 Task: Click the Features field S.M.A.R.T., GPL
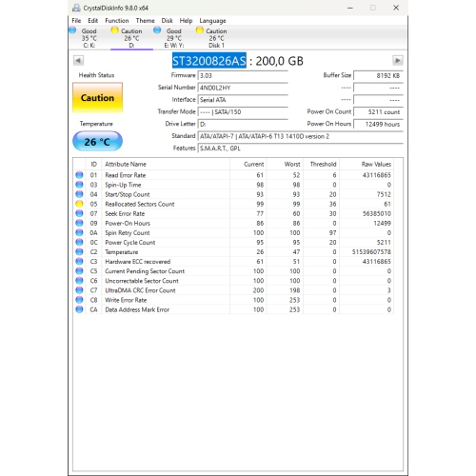tap(301, 149)
